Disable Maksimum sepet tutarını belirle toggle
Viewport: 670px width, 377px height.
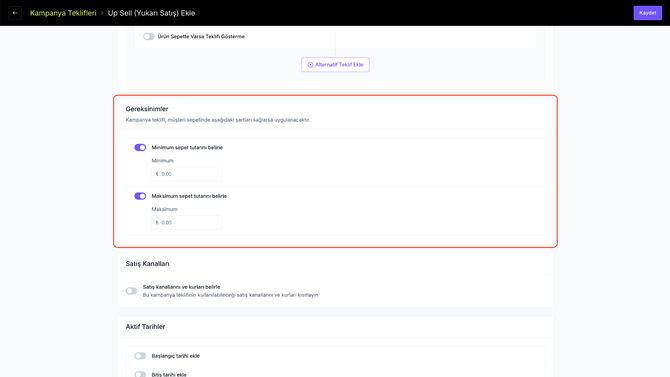click(140, 196)
